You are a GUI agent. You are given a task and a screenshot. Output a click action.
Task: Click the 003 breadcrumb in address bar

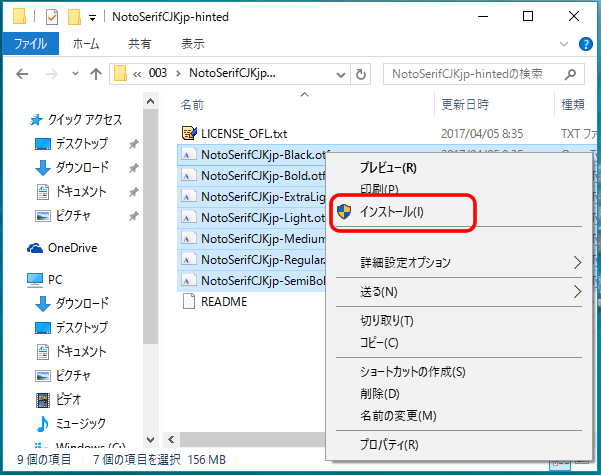pos(158,73)
